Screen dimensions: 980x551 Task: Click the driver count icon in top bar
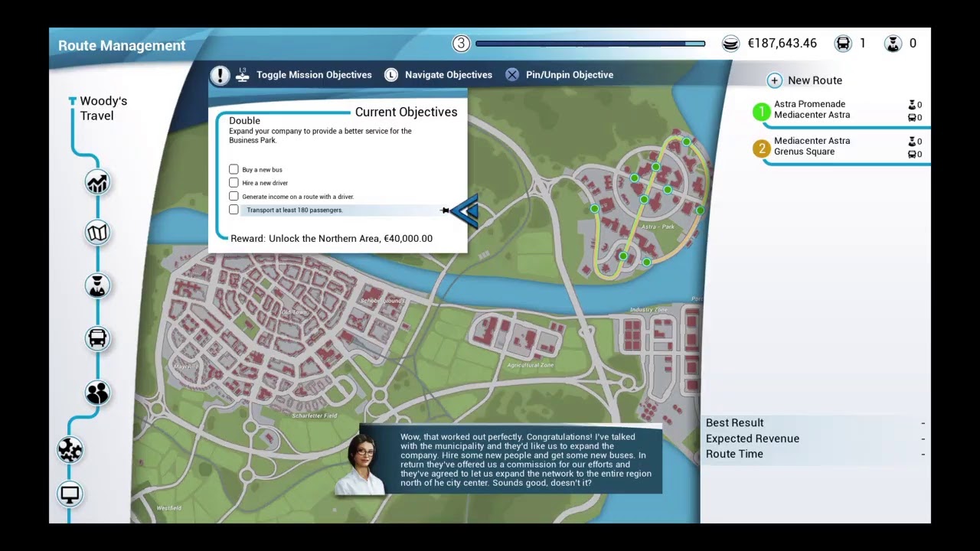893,44
